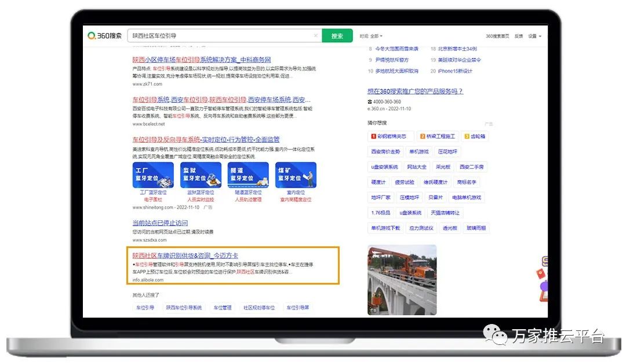Go to 360搜索首页 in top bar
Screen dimensions: 626x364
point(497,36)
